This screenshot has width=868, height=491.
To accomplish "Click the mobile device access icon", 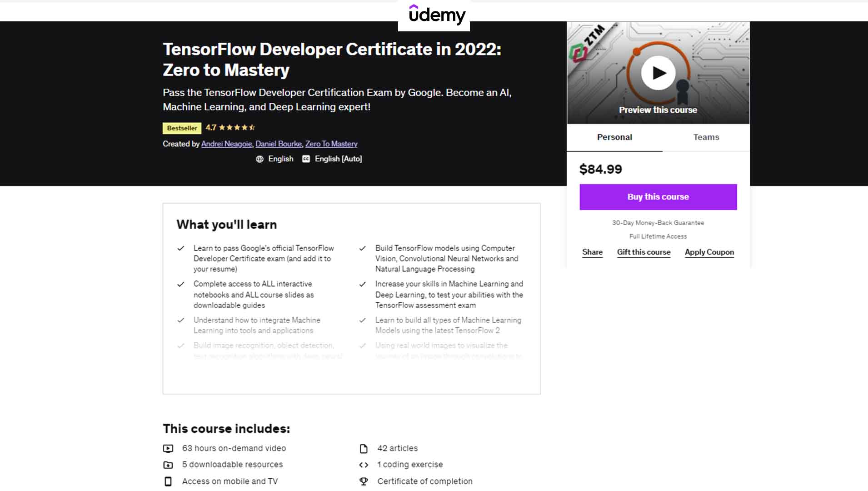I will [168, 481].
